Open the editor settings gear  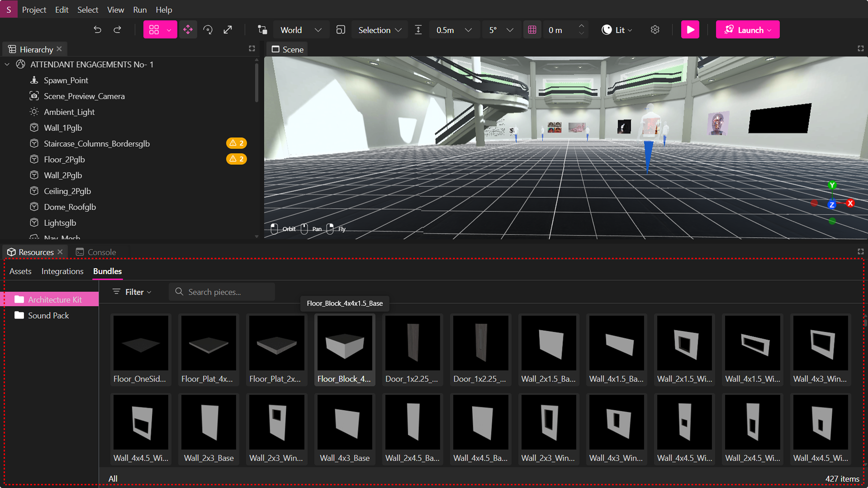click(655, 30)
